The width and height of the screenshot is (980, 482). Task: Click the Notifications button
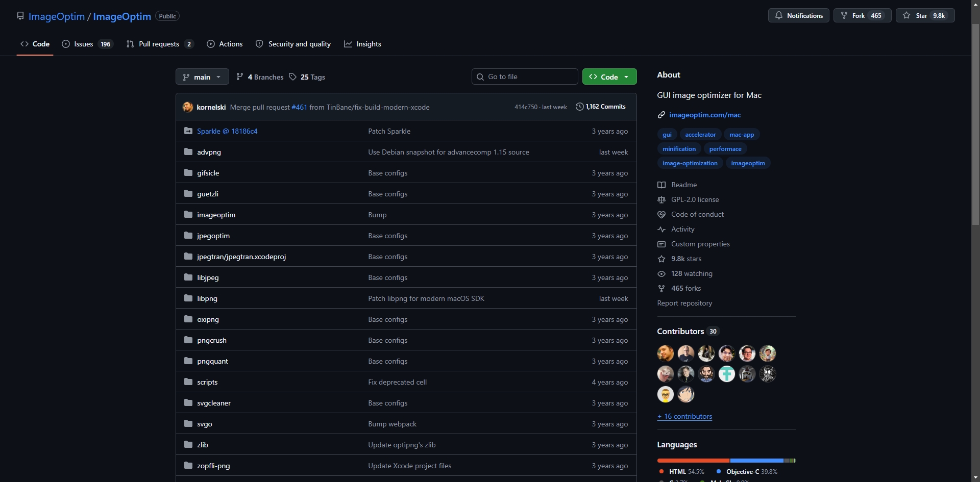point(799,15)
